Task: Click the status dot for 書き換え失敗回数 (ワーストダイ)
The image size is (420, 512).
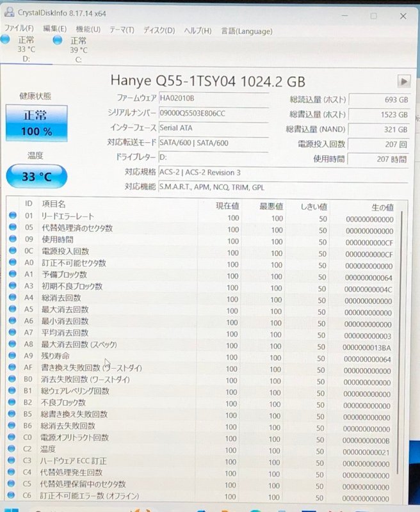Action: pyautogui.click(x=12, y=367)
